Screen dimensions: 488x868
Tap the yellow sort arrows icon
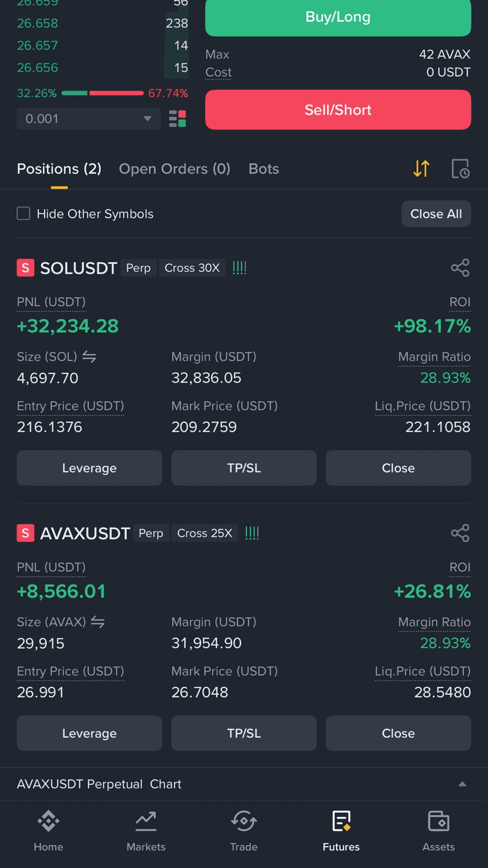tap(421, 169)
